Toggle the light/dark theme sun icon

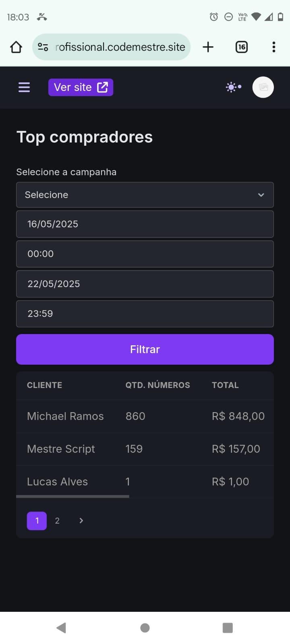(233, 87)
